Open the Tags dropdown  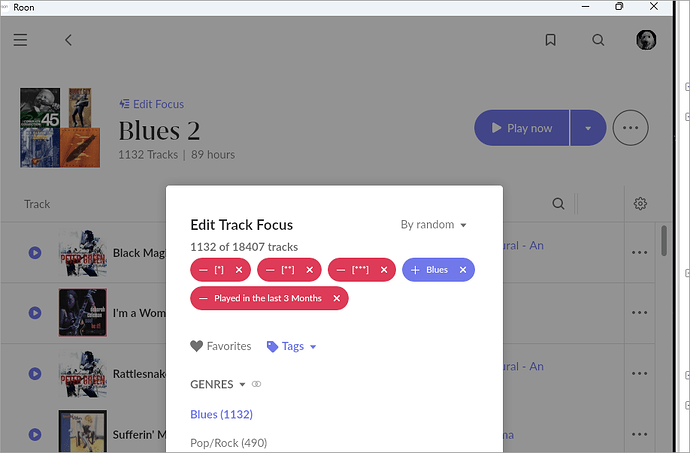(x=291, y=346)
